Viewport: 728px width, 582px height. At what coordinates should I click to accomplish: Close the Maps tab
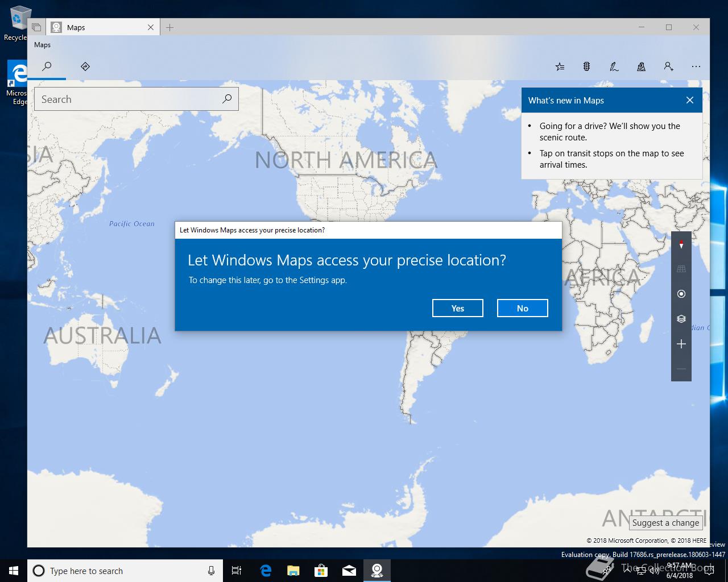[x=151, y=27]
